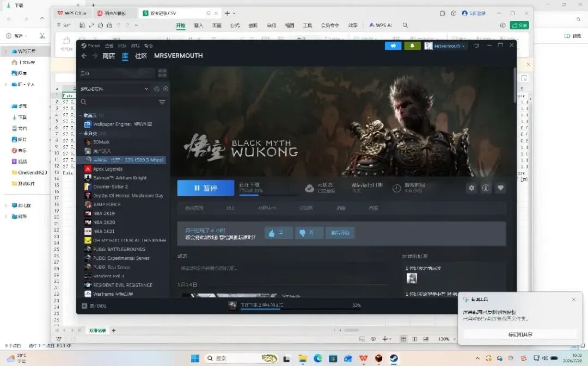This screenshot has height=366, width=588.
Task: Open DLC tab on game page
Action: coord(230,208)
